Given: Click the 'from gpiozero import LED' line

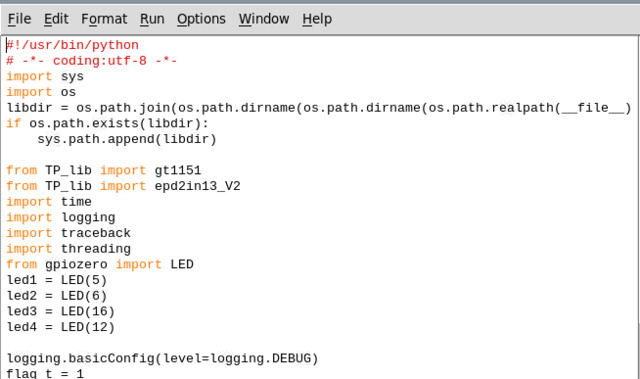Looking at the screenshot, I should [x=100, y=264].
